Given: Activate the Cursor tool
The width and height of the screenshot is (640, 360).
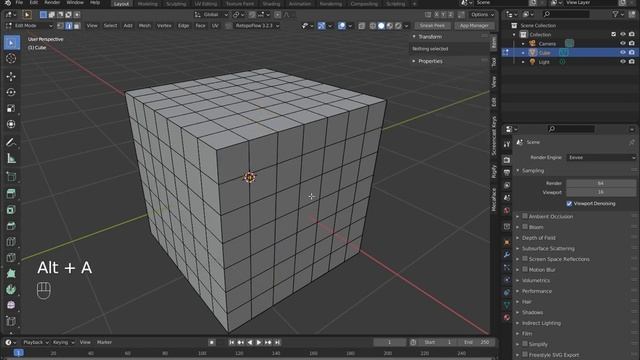Looking at the screenshot, I should (x=11, y=58).
